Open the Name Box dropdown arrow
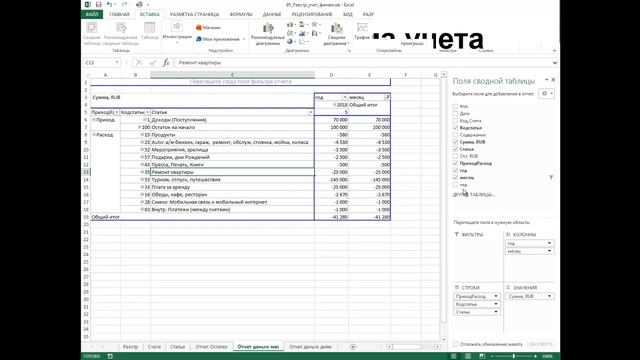The image size is (640, 360). [x=117, y=62]
